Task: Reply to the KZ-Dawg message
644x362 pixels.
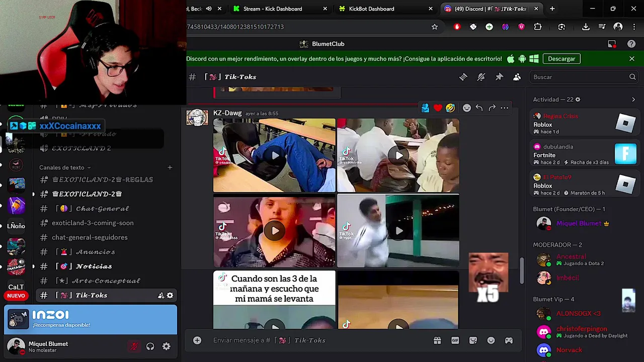Action: (479, 108)
